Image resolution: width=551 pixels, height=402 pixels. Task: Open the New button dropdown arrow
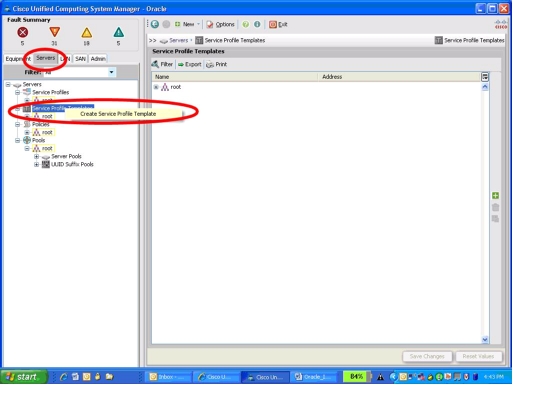pos(198,24)
